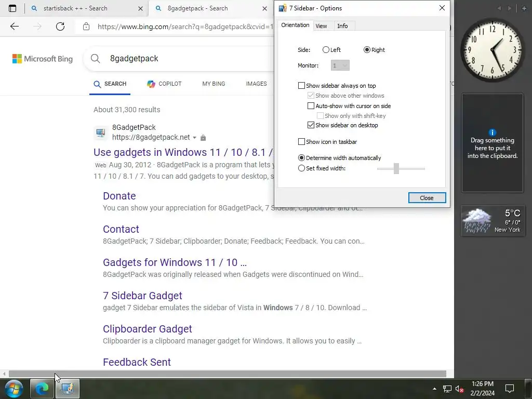This screenshot has width=532, height=399.
Task: Open the Windows Start orb
Action: [x=14, y=389]
